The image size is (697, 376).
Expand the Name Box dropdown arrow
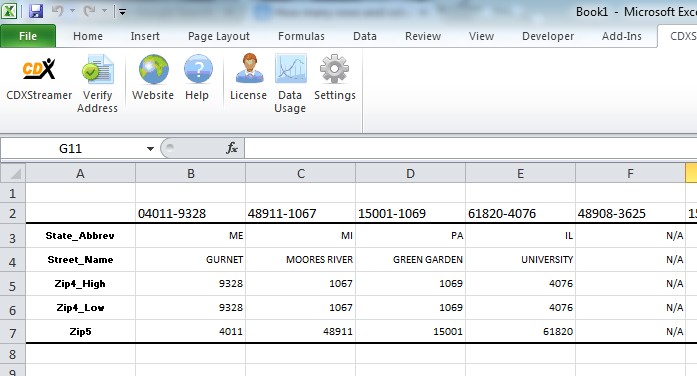point(150,149)
